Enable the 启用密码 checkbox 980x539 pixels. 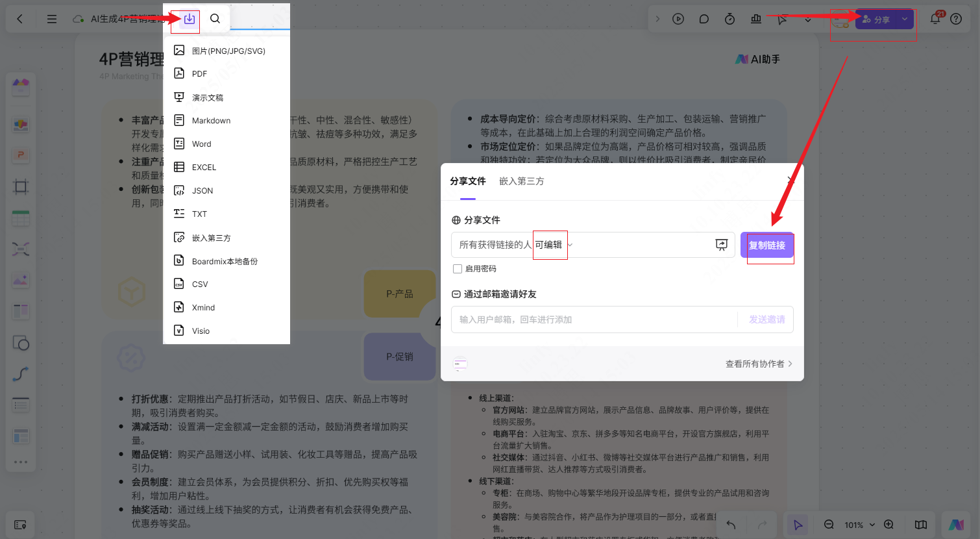458,269
